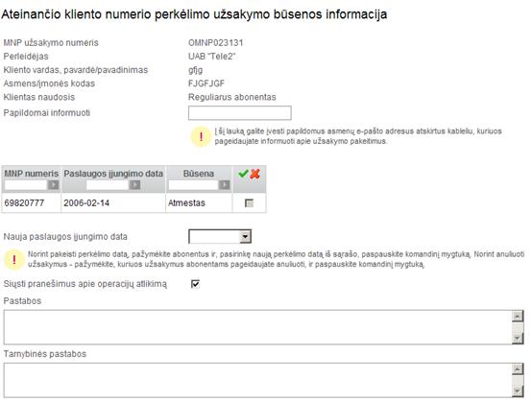
Task: Click the Paslaugos įjungimo data filter arrow
Action: (x=134, y=185)
